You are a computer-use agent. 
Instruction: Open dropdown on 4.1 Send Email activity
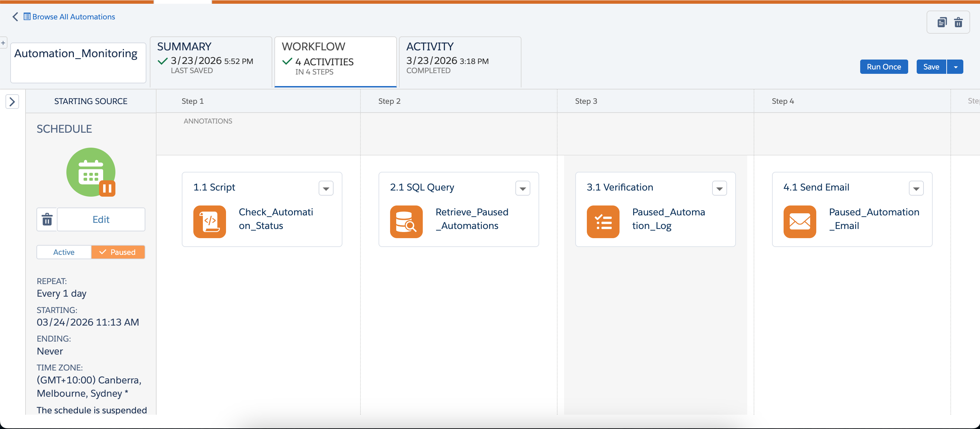pos(916,188)
